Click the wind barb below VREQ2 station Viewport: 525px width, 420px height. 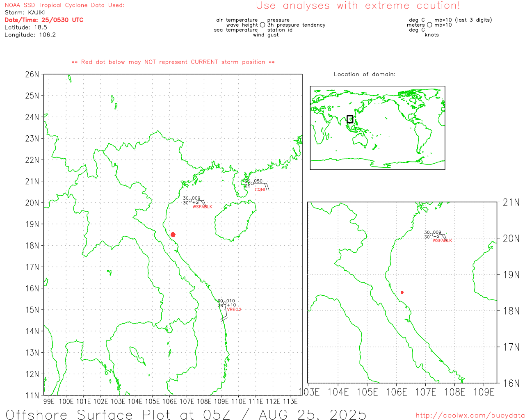(x=224, y=314)
